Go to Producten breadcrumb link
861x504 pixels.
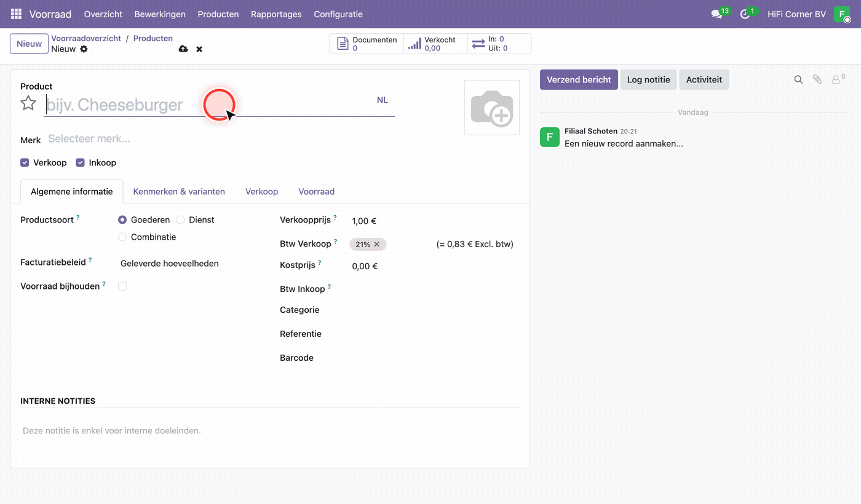click(x=153, y=38)
